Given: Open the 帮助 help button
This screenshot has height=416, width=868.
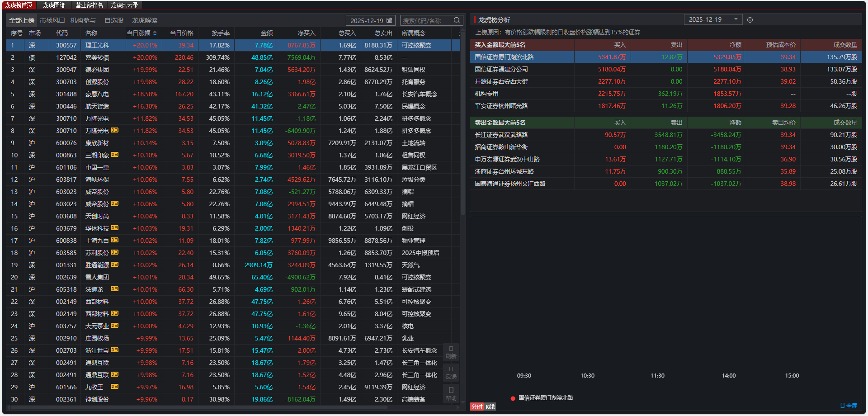Looking at the screenshot, I should click(x=451, y=393).
